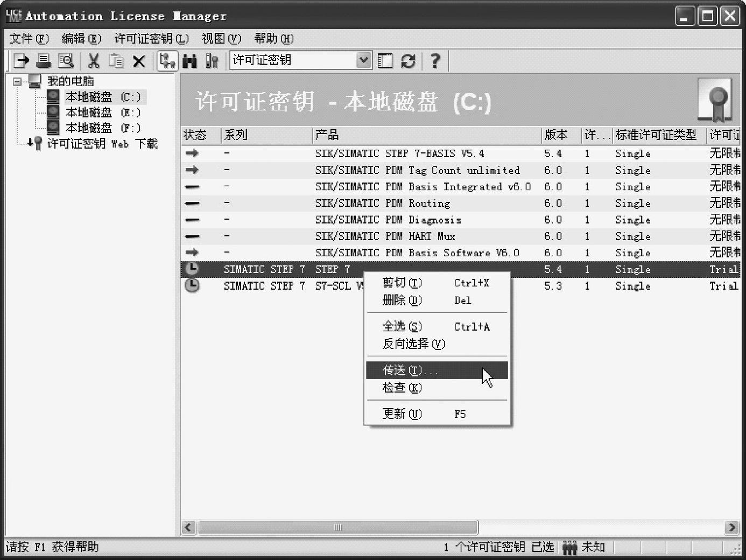746x560 pixels.
Task: Click the horizontal scrollbar thumb
Action: pos(337,527)
